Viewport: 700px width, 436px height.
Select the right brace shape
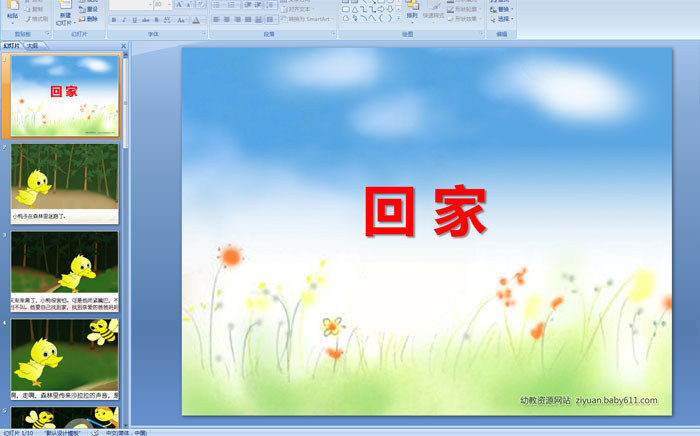coord(390,18)
